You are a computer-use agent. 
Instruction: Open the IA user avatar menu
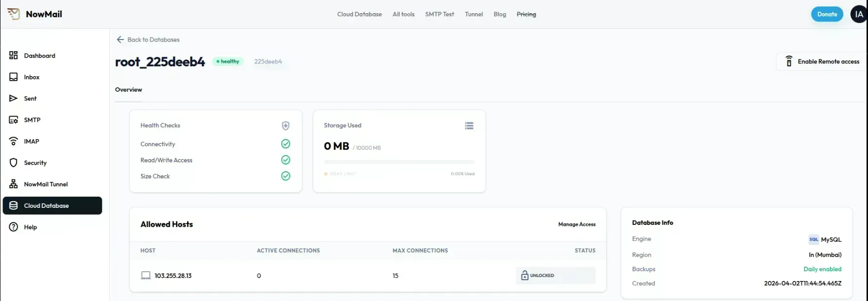tap(858, 14)
